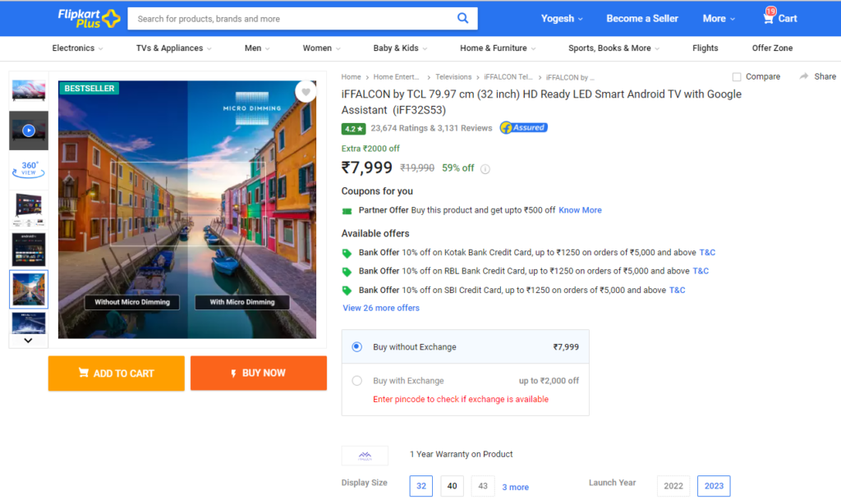Add product to wishlist heart icon

306,92
